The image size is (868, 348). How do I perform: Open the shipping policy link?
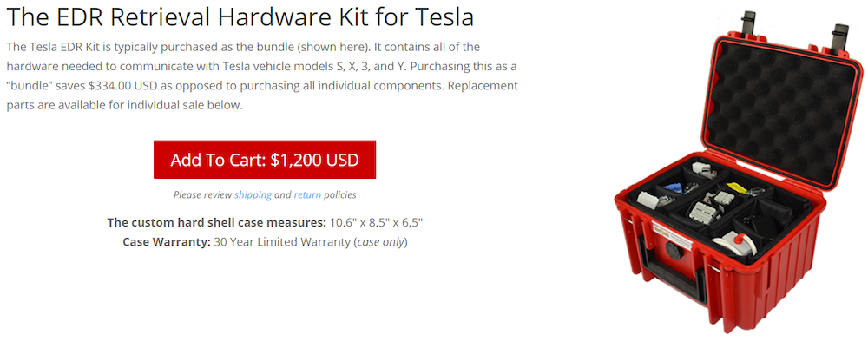pyautogui.click(x=253, y=195)
